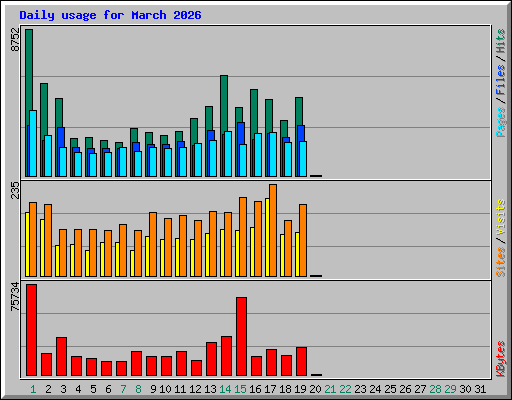Click day 5 on the x-axis
Viewport: 512px width, 400px height.
(x=93, y=389)
